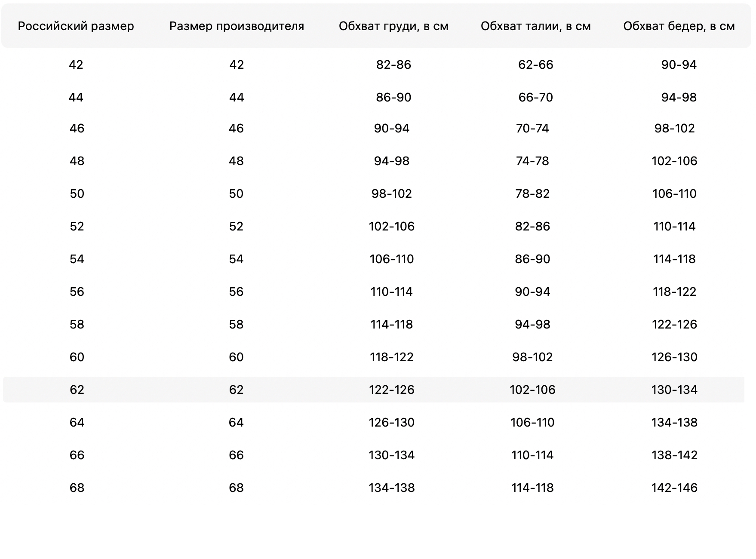Click hip value 106-110 in size 50 row
This screenshot has height=559, width=756.
[x=674, y=193]
